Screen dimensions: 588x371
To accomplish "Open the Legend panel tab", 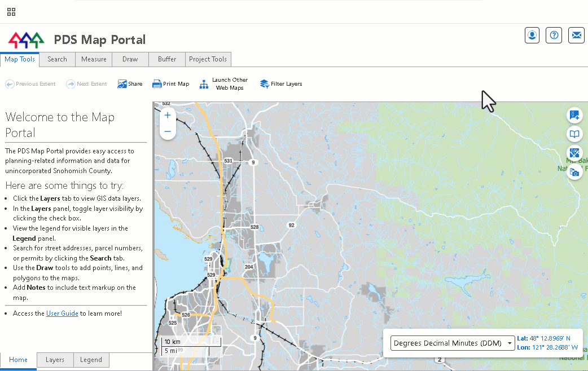I will click(91, 360).
